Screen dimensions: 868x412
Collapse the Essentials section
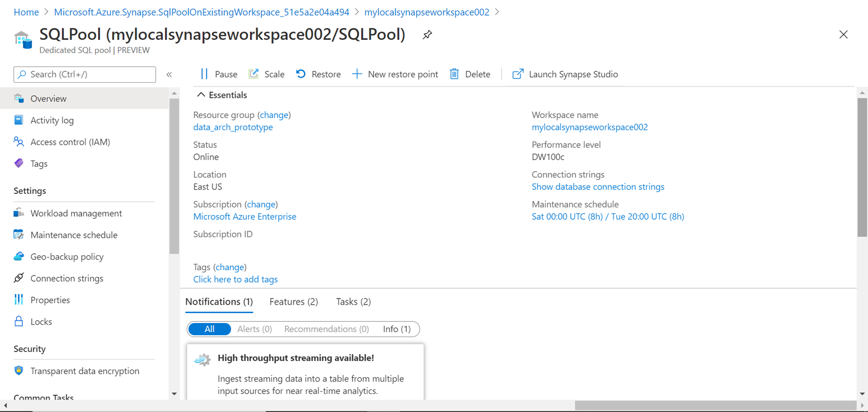[x=201, y=95]
